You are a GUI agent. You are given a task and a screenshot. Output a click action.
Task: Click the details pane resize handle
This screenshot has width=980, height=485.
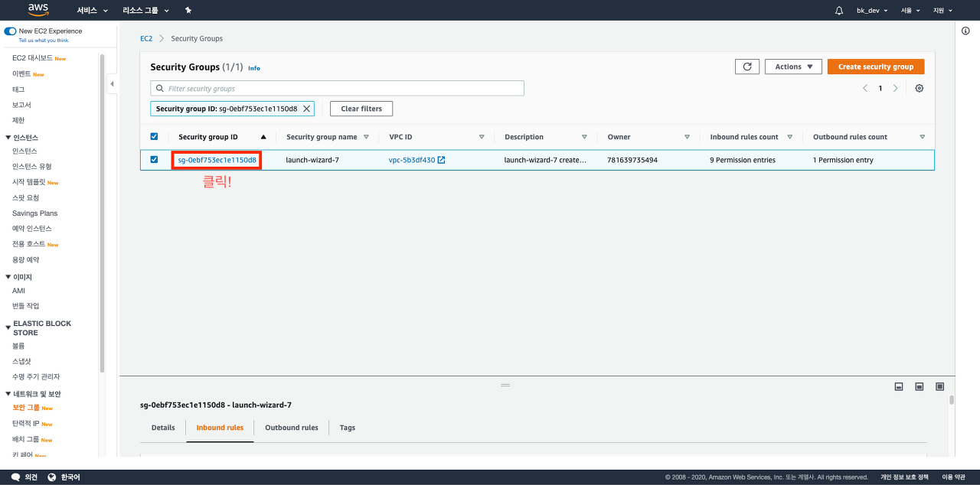505,385
